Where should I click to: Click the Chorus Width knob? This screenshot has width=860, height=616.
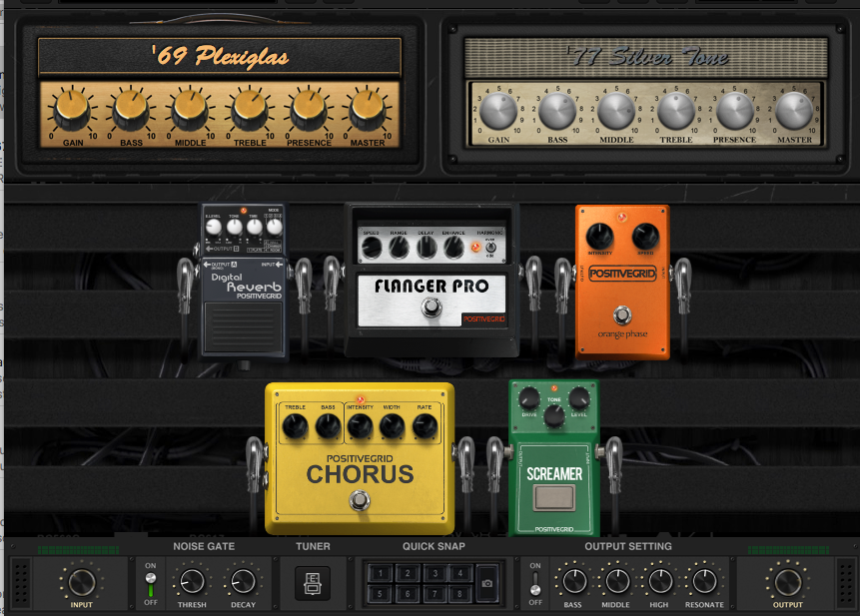click(x=393, y=426)
